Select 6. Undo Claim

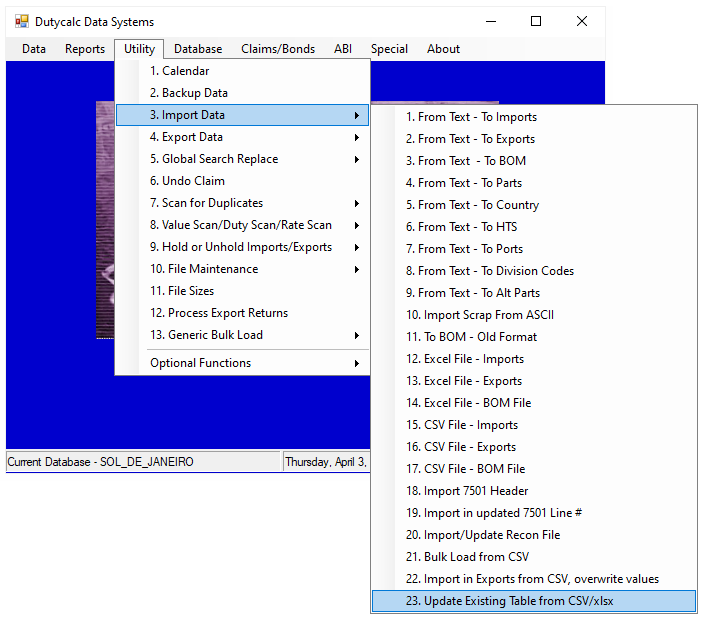point(242,181)
